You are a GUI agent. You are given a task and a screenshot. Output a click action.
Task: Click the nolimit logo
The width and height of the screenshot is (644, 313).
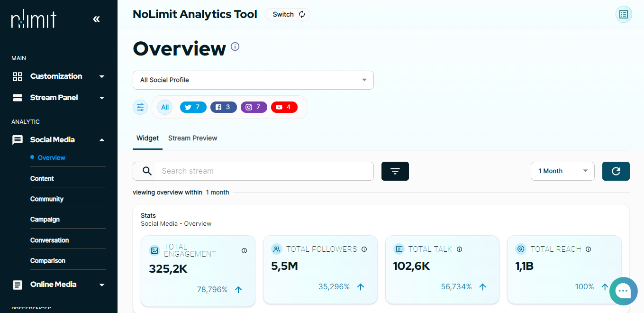[34, 19]
